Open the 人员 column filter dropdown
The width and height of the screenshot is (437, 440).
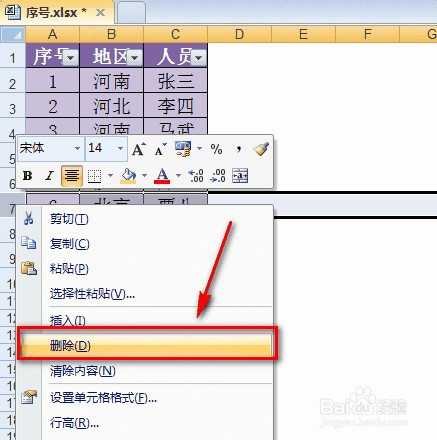click(199, 58)
